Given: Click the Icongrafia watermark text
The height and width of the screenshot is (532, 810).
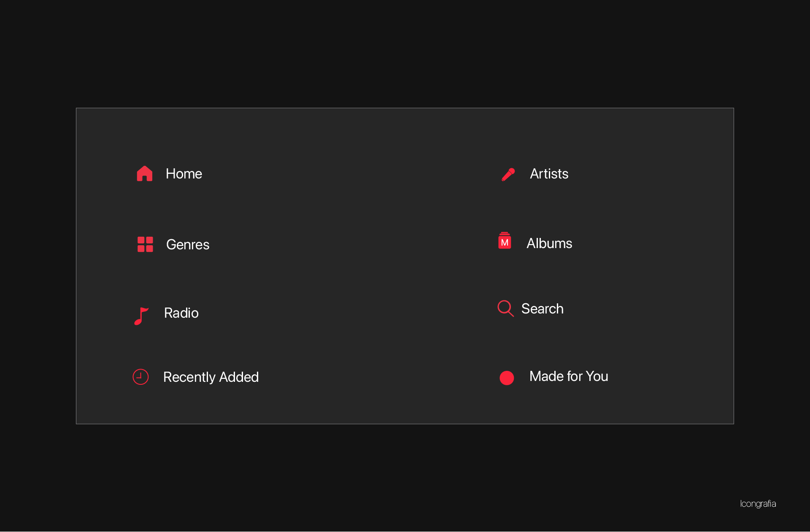Looking at the screenshot, I should pos(758,504).
